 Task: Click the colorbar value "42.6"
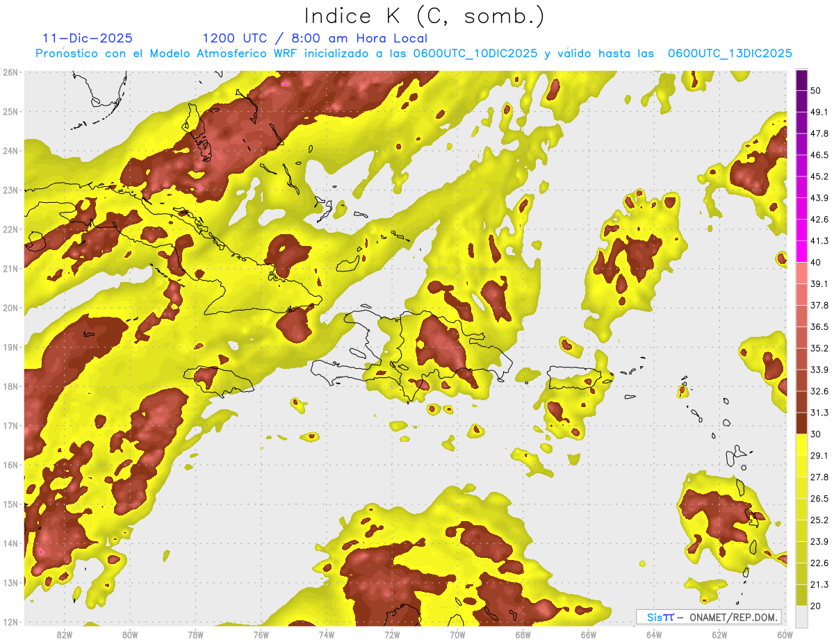[x=819, y=220]
